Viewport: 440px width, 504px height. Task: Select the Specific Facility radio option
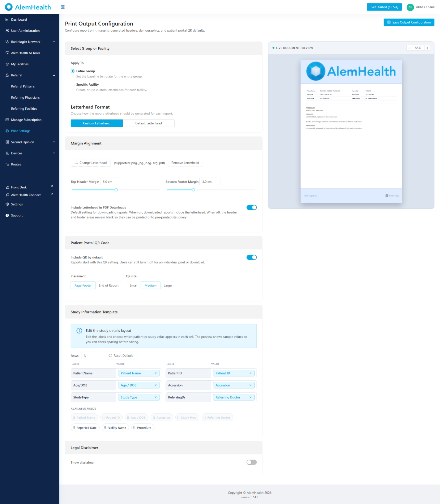click(73, 84)
